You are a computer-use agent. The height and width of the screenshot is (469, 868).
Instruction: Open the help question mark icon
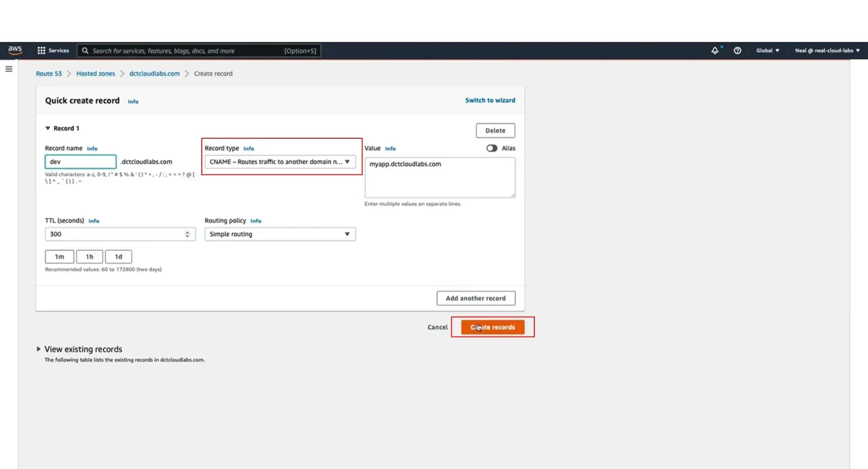(737, 50)
